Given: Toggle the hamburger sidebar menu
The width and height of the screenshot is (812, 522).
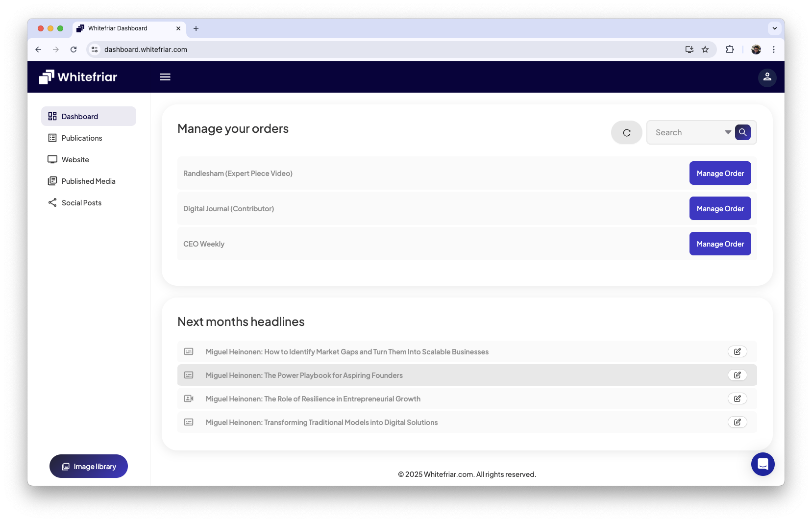Looking at the screenshot, I should tap(165, 77).
